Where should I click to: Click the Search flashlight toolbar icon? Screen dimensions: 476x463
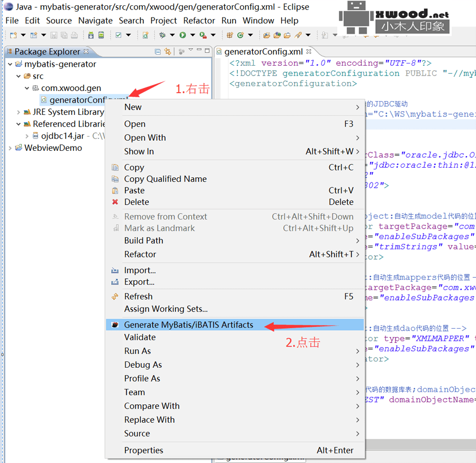[298, 35]
